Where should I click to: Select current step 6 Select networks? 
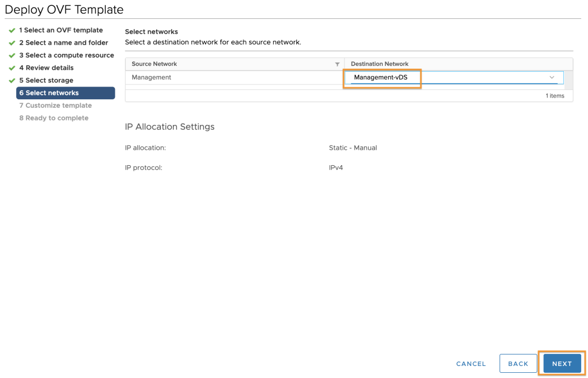point(65,93)
